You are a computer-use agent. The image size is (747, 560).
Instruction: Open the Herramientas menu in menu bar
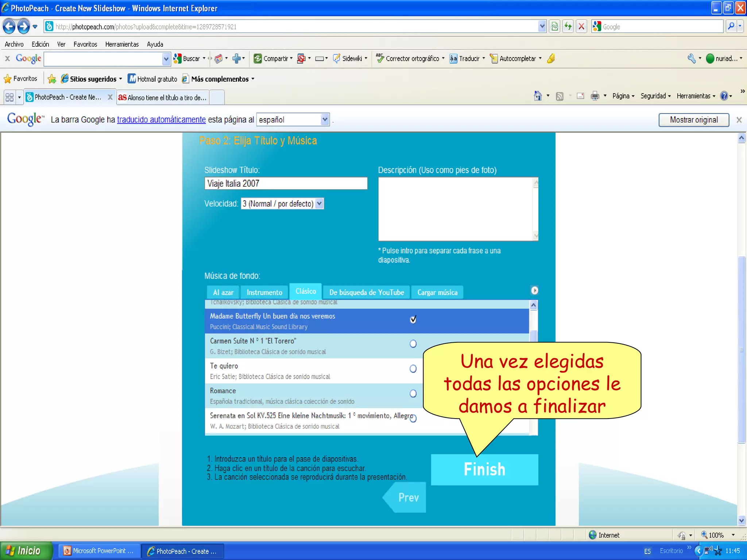(x=122, y=44)
